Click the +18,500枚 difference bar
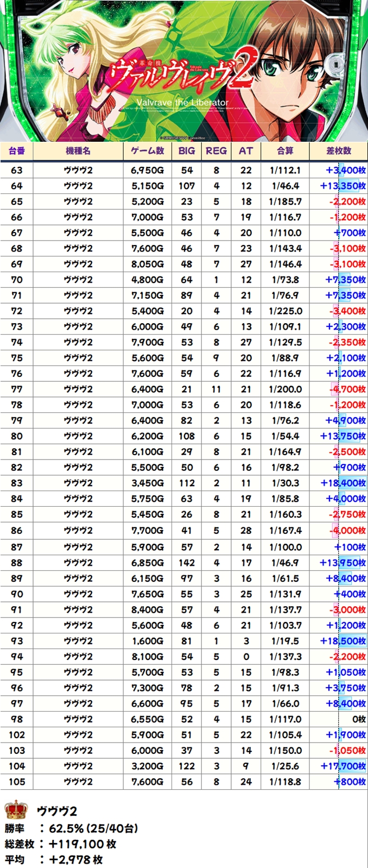The height and width of the screenshot is (868, 368). click(x=343, y=641)
